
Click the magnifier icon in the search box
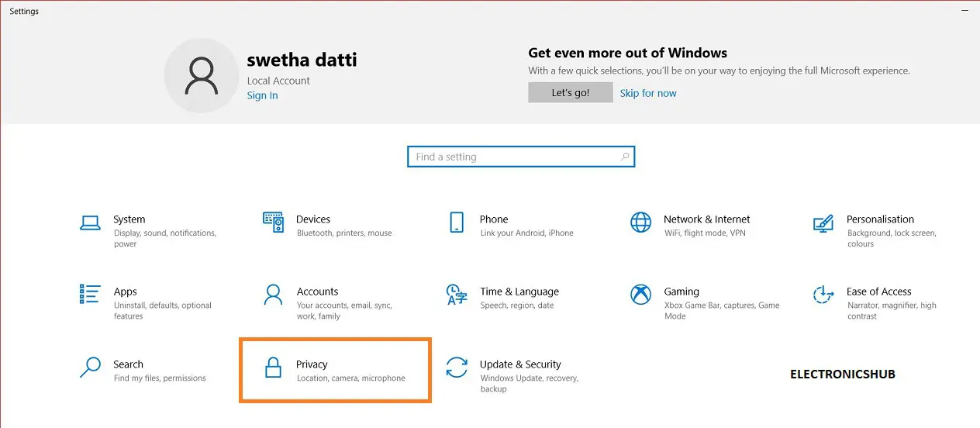tap(625, 157)
